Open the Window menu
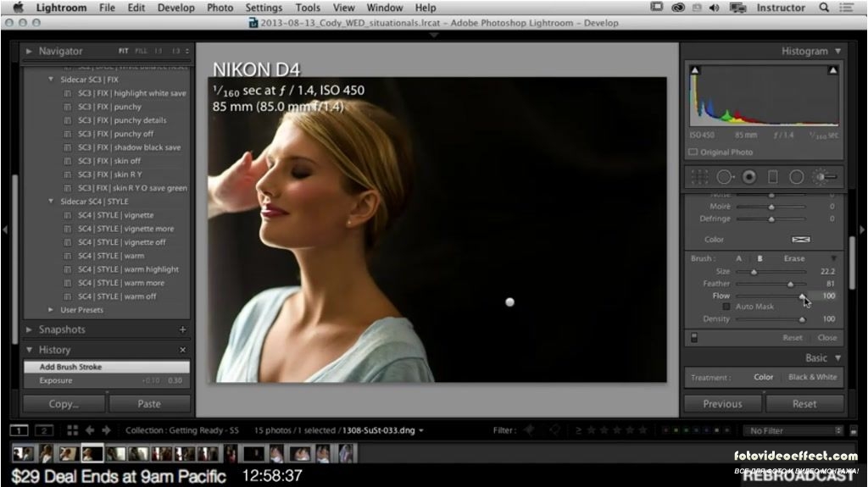Screen dimensions: 868x487 385,8
